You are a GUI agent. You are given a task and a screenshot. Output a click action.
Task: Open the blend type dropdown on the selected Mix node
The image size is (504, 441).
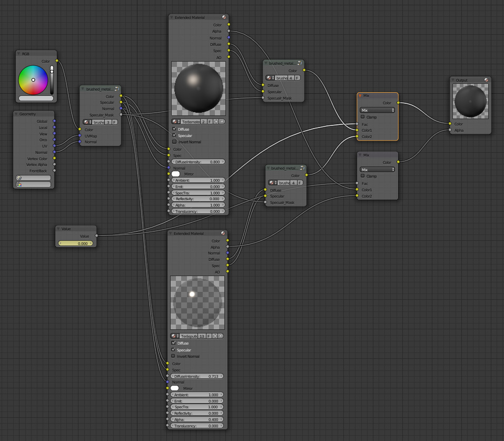tap(378, 110)
